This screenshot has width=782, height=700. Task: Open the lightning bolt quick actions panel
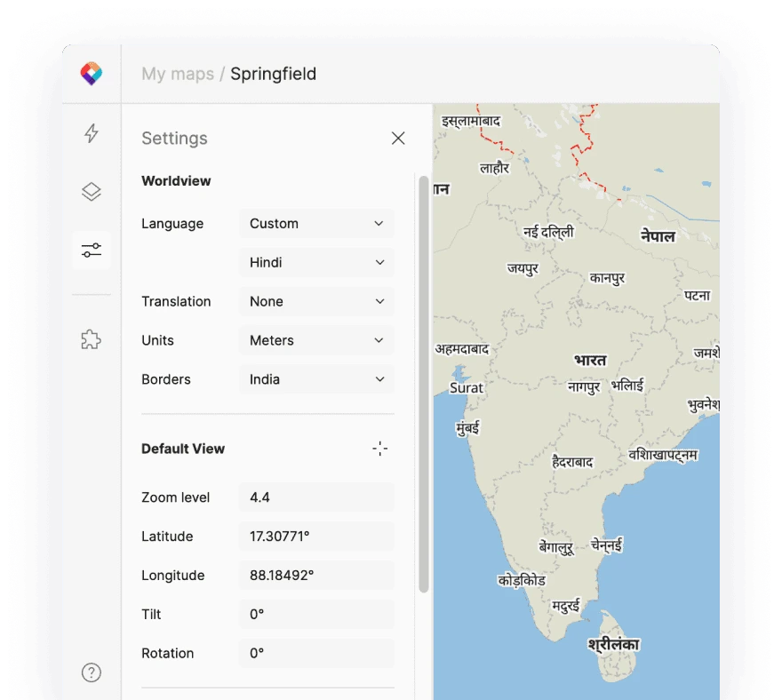pyautogui.click(x=92, y=133)
